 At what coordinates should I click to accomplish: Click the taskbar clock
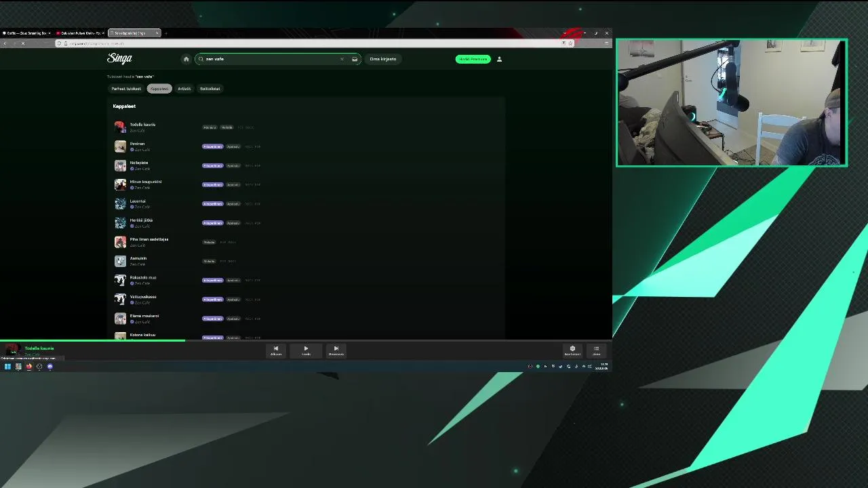[x=602, y=367]
